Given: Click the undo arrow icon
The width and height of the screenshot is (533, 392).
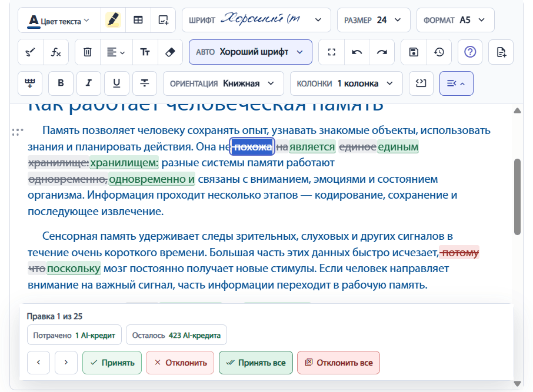Looking at the screenshot, I should click(357, 52).
